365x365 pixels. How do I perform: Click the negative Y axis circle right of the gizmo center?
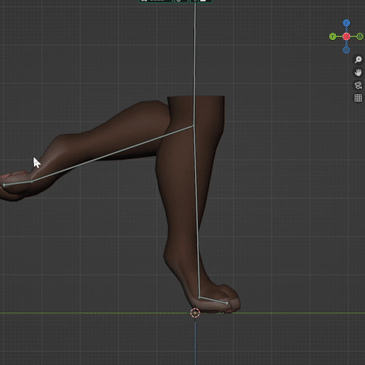coord(360,36)
